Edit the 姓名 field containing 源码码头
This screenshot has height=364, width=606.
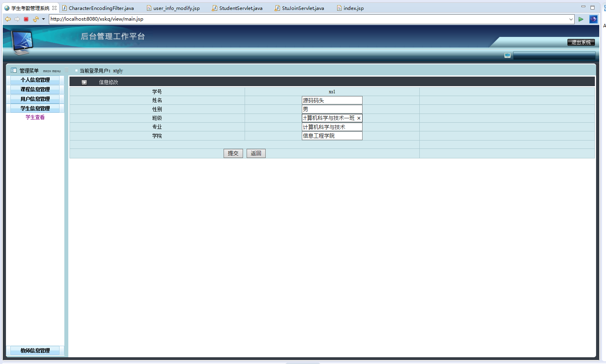332,100
